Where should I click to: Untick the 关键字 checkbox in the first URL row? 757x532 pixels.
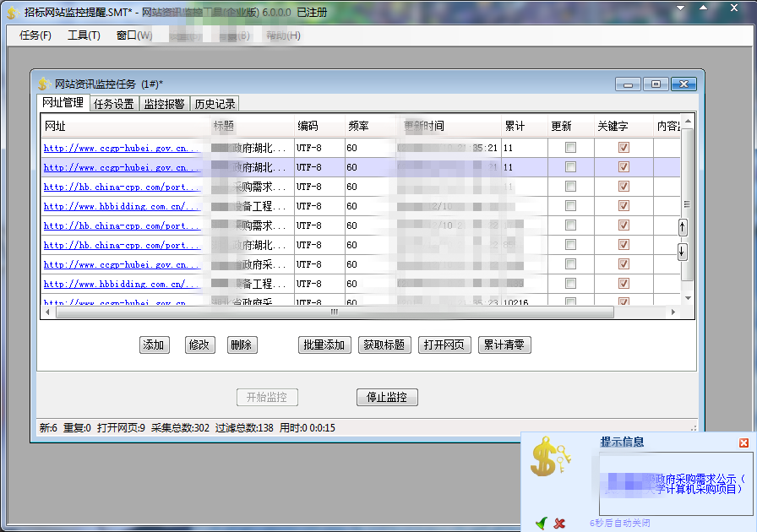[624, 148]
